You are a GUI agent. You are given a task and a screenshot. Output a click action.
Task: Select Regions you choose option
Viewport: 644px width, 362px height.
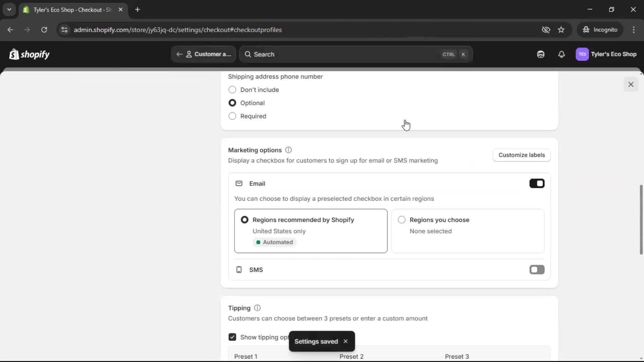(x=401, y=220)
